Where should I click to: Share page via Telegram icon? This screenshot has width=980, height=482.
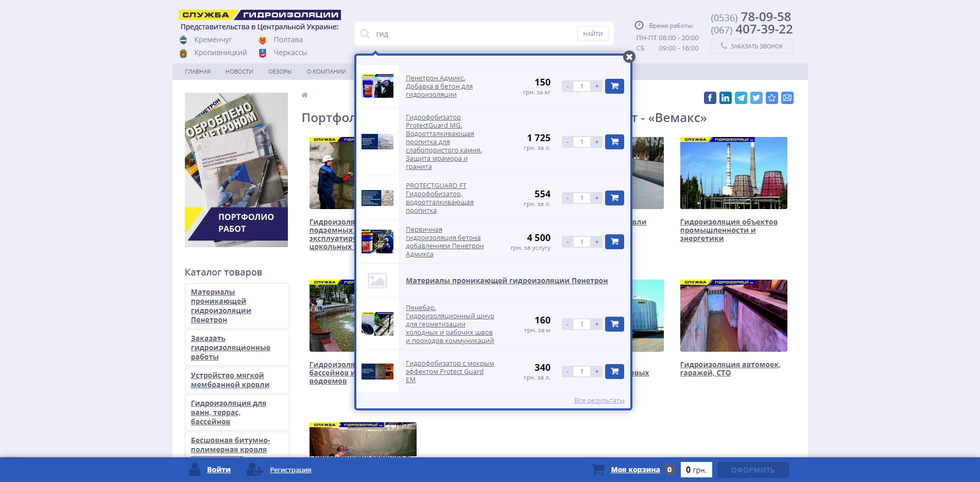point(741,98)
